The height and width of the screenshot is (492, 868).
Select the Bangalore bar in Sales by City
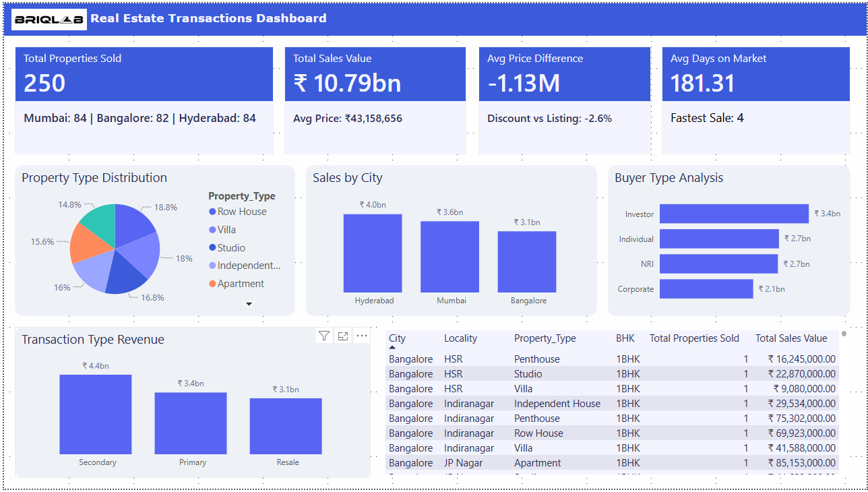click(x=527, y=262)
